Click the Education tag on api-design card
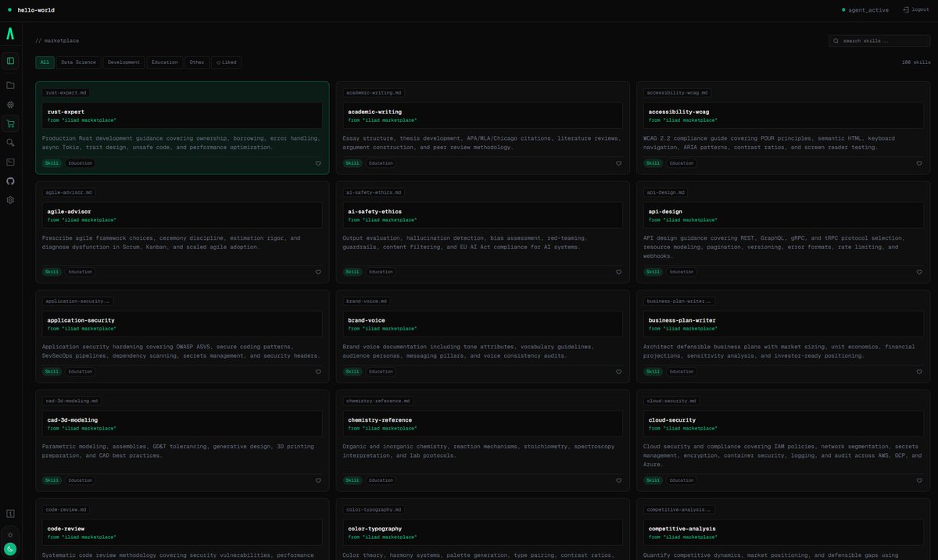This screenshot has width=938, height=560. tap(681, 272)
